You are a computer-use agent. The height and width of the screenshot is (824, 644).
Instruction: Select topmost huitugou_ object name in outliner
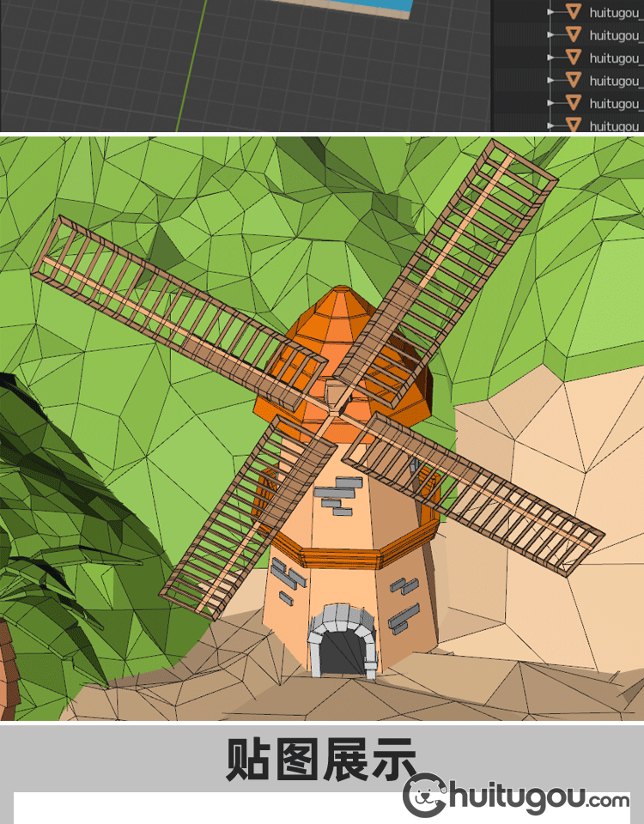tap(617, 13)
